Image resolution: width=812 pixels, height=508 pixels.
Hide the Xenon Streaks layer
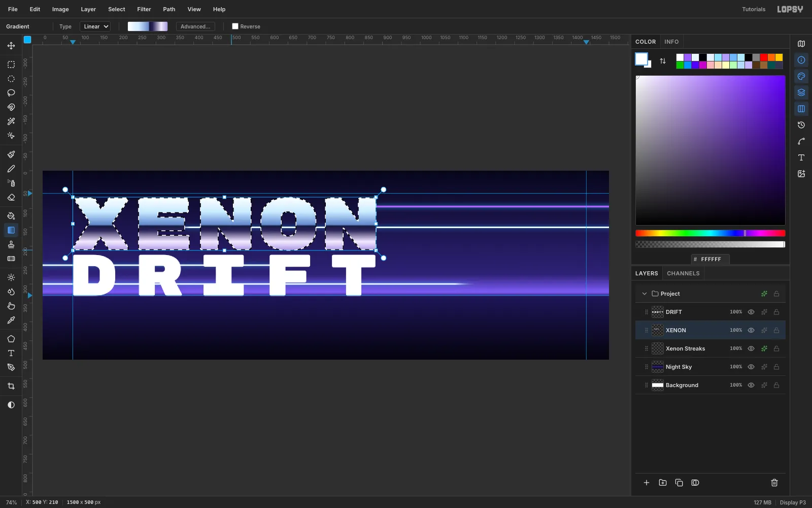(x=751, y=348)
